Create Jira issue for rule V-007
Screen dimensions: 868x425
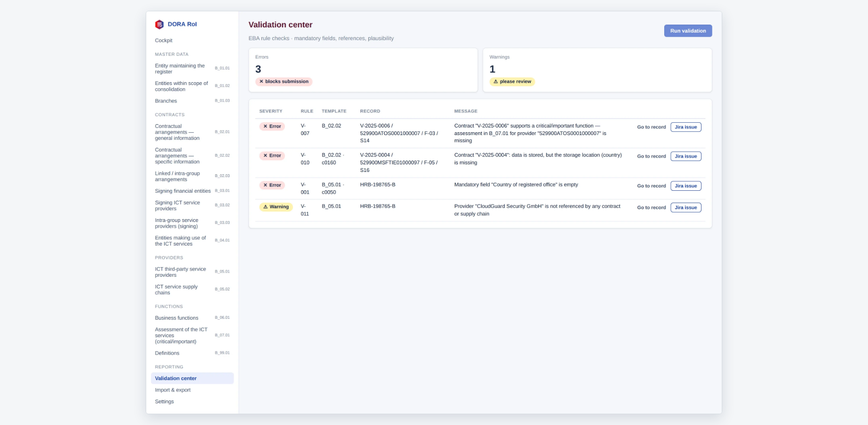[686, 127]
